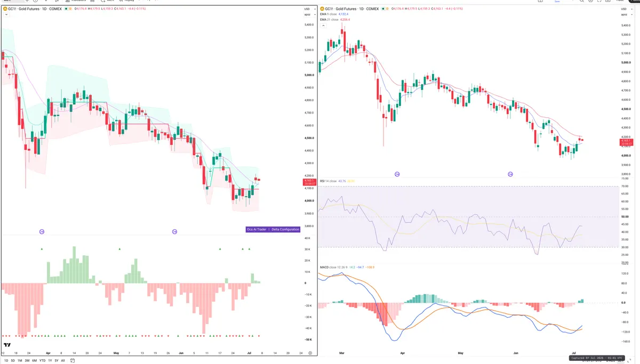
Task: Select the 1D time range button
Action: tap(6, 360)
